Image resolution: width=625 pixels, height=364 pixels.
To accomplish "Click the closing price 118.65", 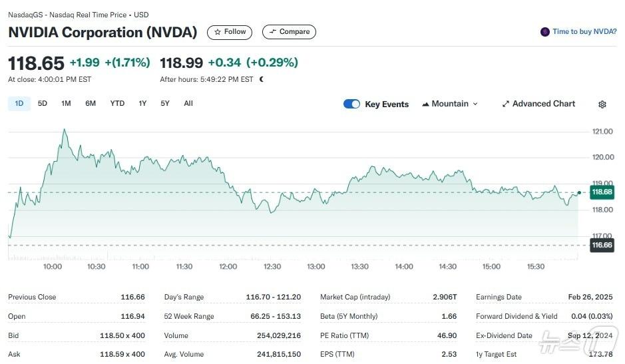I will pyautogui.click(x=36, y=63).
